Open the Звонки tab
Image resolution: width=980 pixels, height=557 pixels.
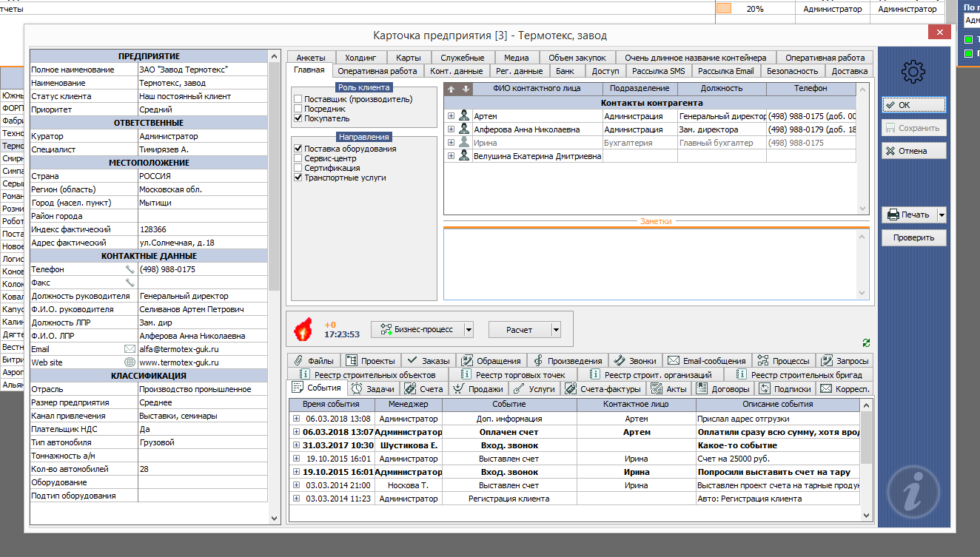pyautogui.click(x=635, y=361)
